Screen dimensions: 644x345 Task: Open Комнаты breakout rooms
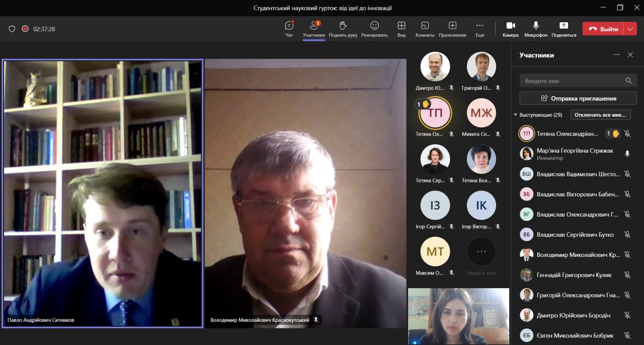[x=425, y=29]
